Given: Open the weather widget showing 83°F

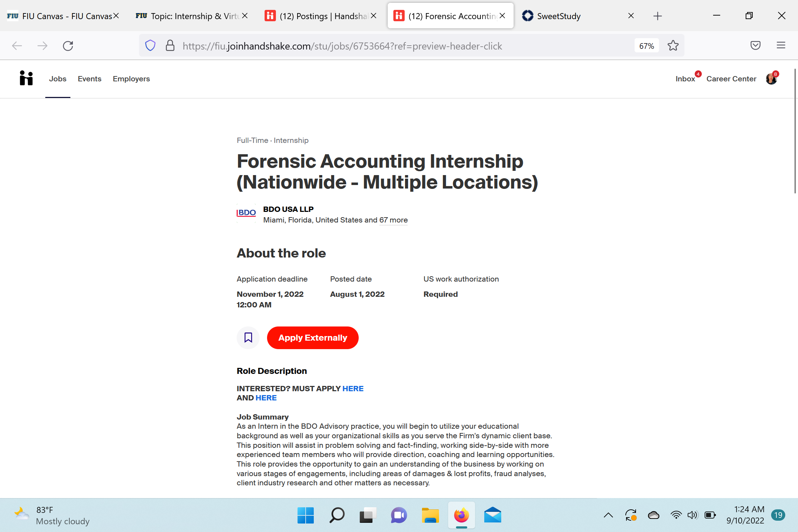Looking at the screenshot, I should (52, 515).
